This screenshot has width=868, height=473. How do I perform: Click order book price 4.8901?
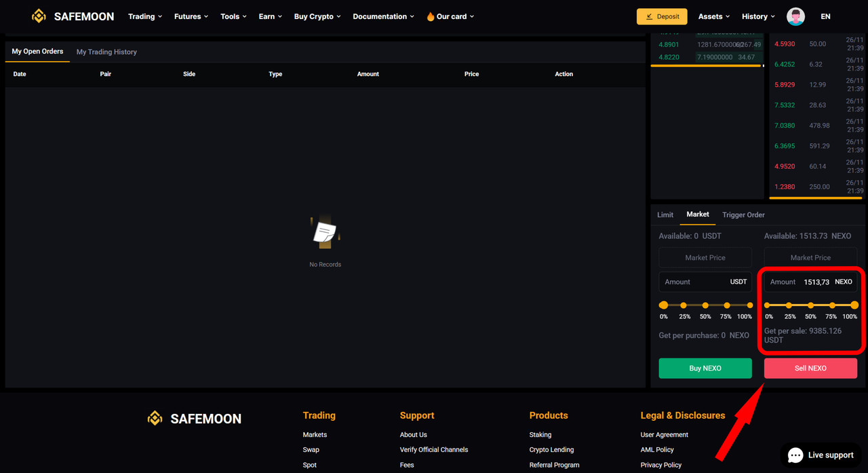(x=669, y=44)
